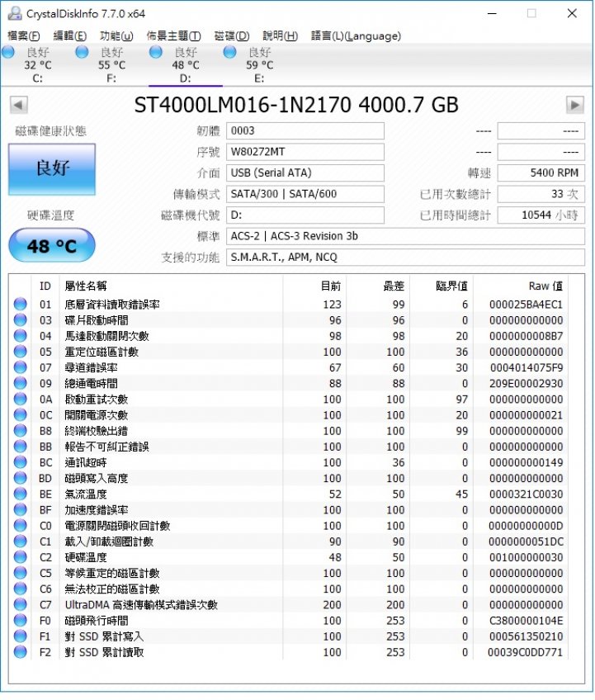The image size is (595, 700).
Task: Click status orb for attribute BE row
Action: pyautogui.click(x=20, y=494)
